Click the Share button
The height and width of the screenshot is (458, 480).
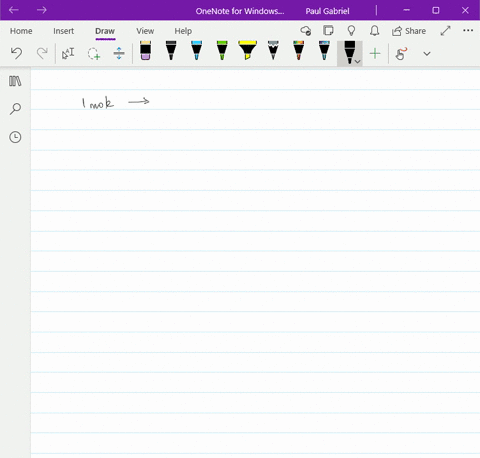409,31
